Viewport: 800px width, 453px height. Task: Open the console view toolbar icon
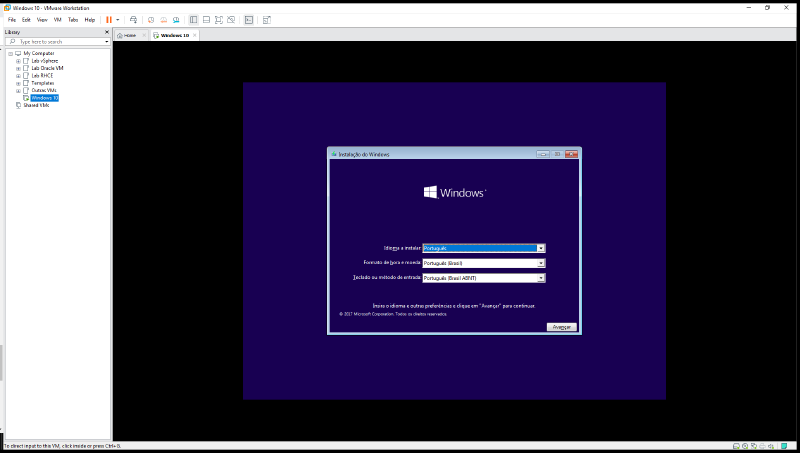click(249, 19)
